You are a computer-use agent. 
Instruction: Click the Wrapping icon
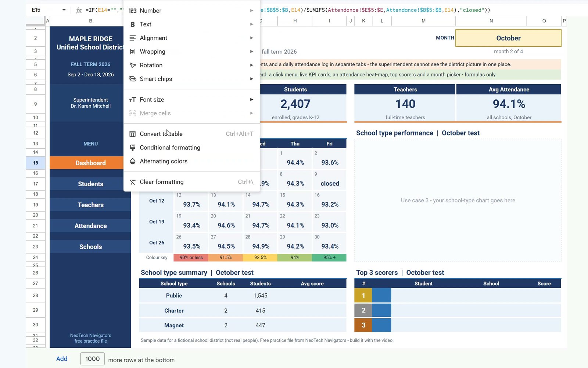coord(132,52)
